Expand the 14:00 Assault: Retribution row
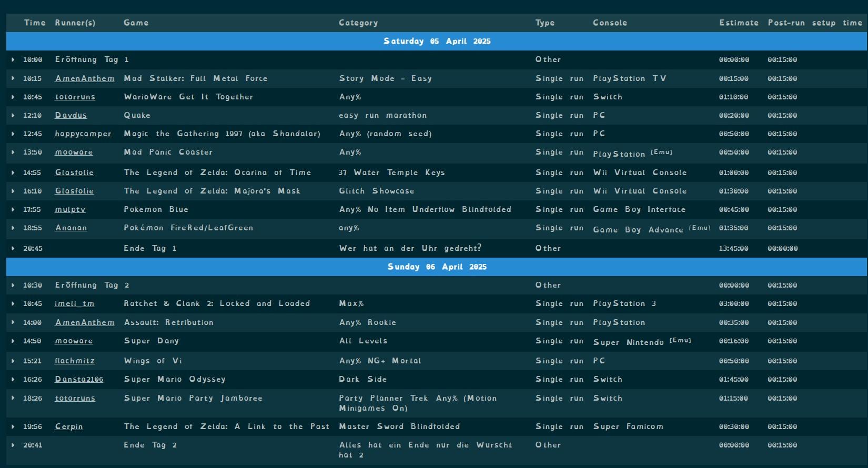This screenshot has width=868, height=468. [13, 322]
